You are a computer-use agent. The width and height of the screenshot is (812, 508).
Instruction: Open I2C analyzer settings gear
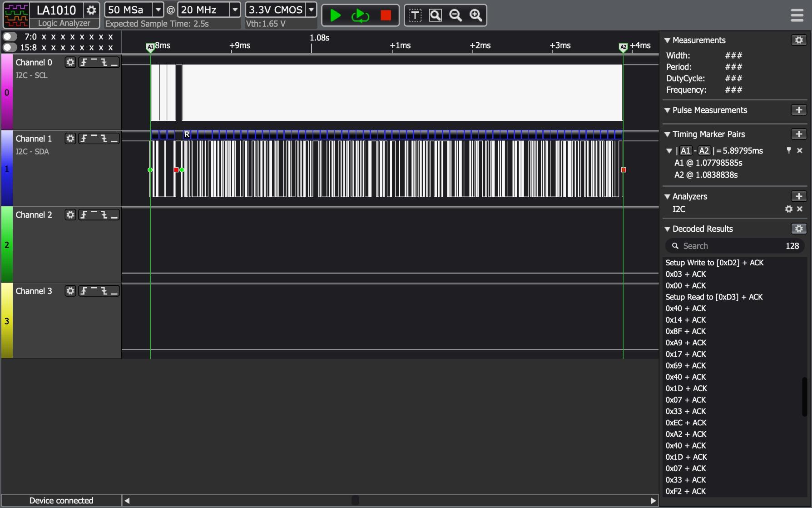coord(789,209)
